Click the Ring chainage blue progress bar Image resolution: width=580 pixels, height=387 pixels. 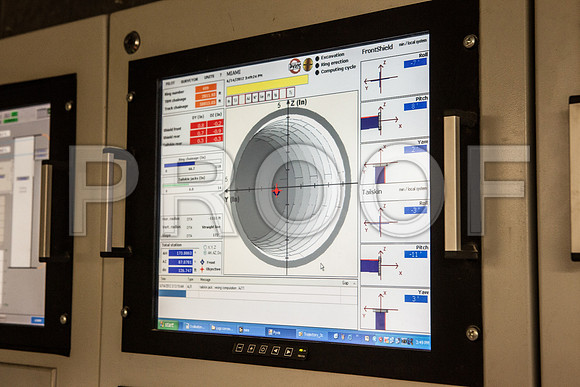pyautogui.click(x=180, y=164)
